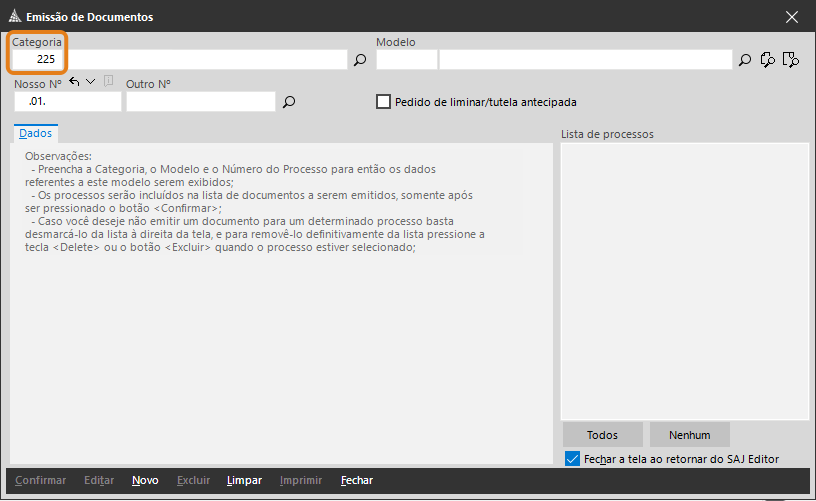Open the Modelo search magnifier

pos(745,60)
